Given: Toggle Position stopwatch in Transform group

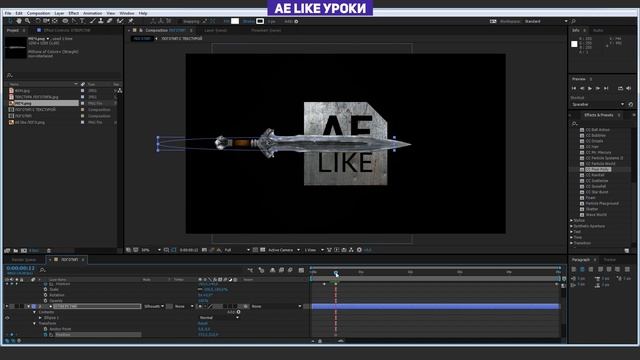Looking at the screenshot, I should click(45, 334).
